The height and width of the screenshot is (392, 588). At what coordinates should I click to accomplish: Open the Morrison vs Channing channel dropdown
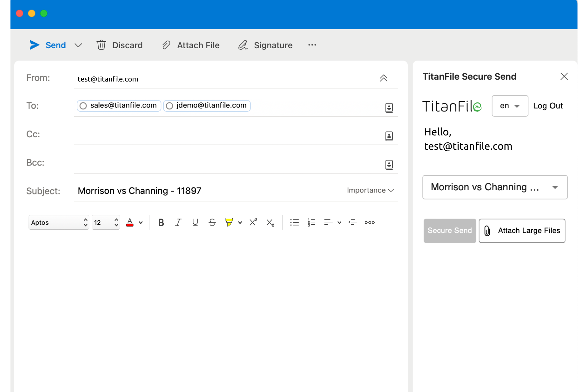pos(495,187)
